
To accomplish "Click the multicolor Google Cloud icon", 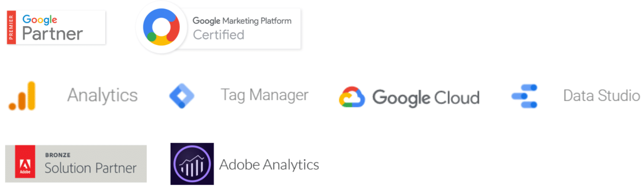I will tap(351, 97).
